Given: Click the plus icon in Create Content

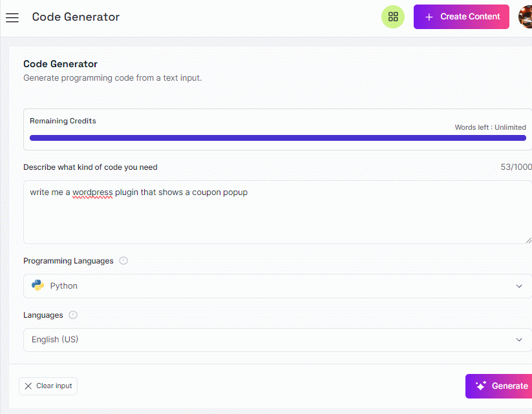Looking at the screenshot, I should coord(429,17).
